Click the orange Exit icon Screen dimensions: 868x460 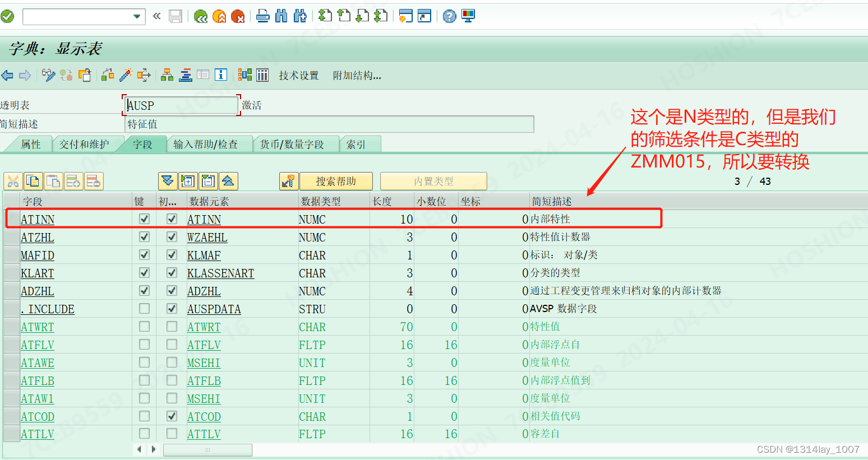219,16
